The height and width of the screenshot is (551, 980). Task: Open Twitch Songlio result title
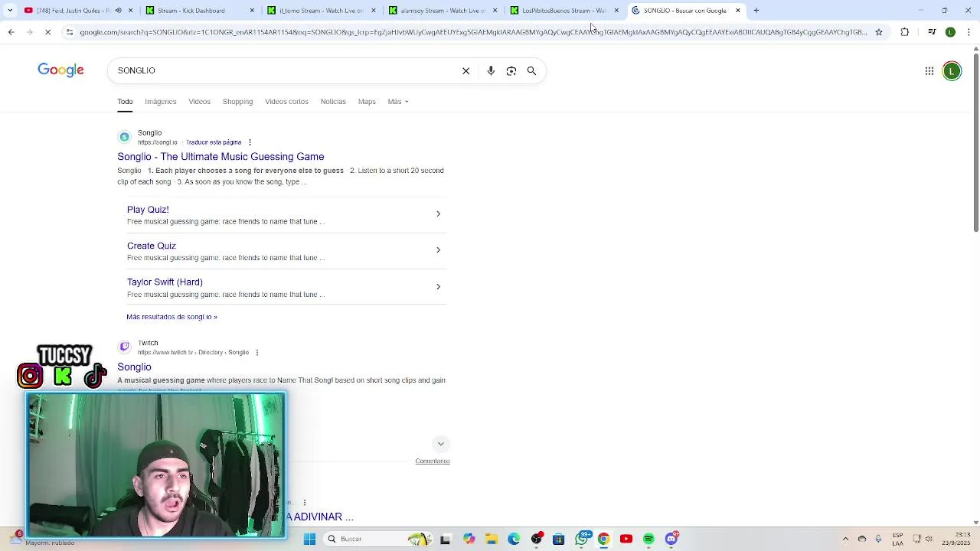click(134, 367)
